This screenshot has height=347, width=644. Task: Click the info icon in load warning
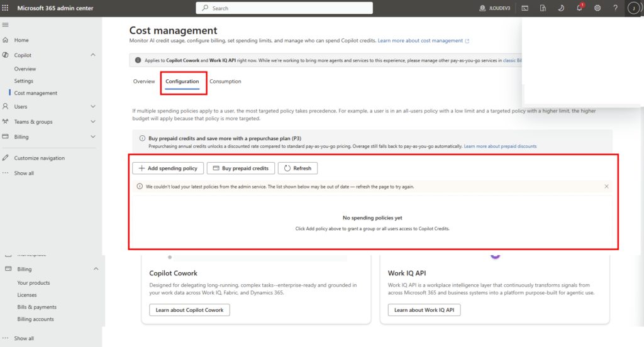[140, 187]
